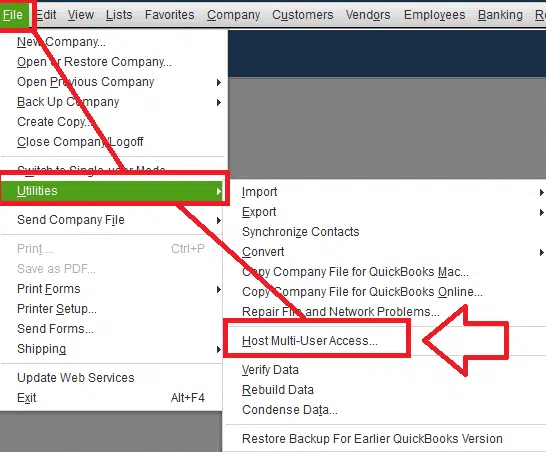546x452 pixels.
Task: Select Create Copy entry
Action: pos(111,122)
